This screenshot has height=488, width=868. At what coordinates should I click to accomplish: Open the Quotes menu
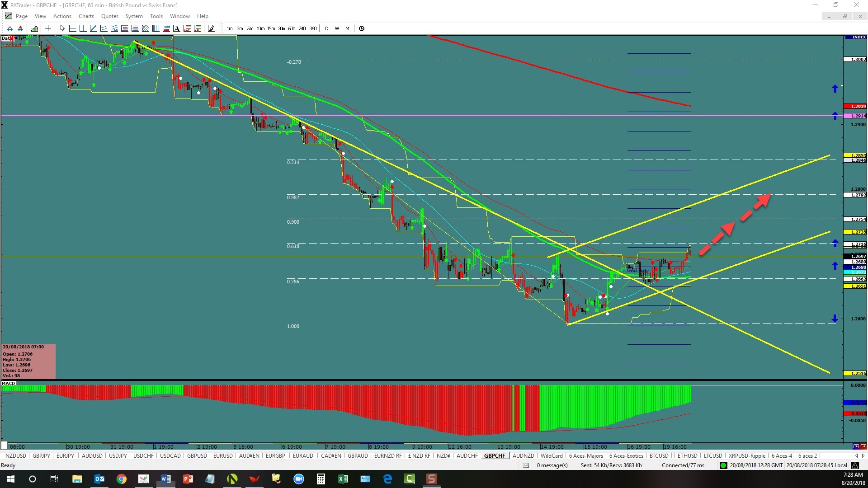pyautogui.click(x=110, y=16)
